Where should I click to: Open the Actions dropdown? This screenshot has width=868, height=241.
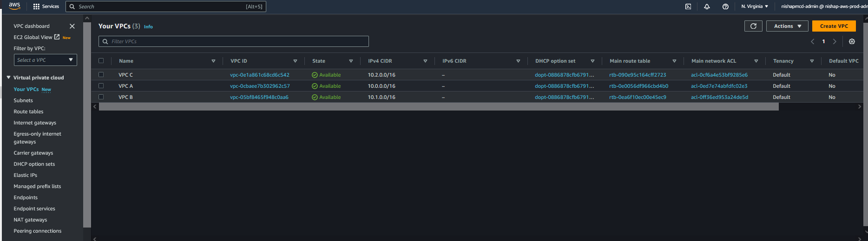787,26
